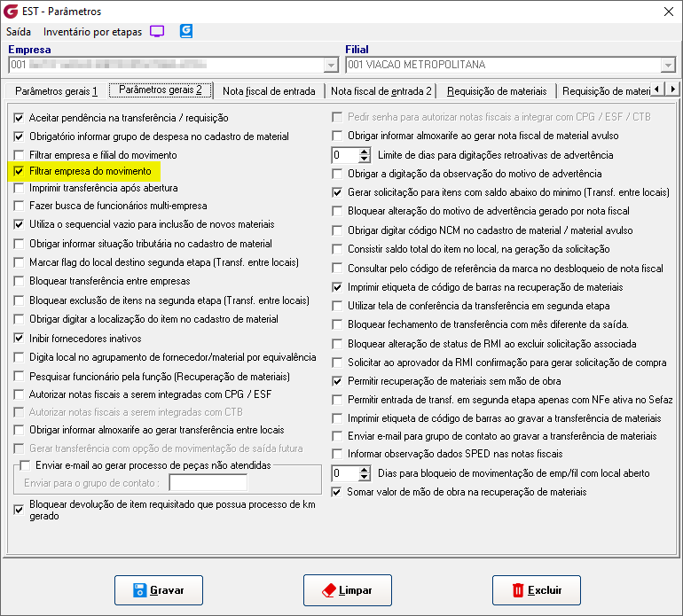
Task: Enable Marcar flag do local destino segunda etapa
Action: (x=19, y=262)
